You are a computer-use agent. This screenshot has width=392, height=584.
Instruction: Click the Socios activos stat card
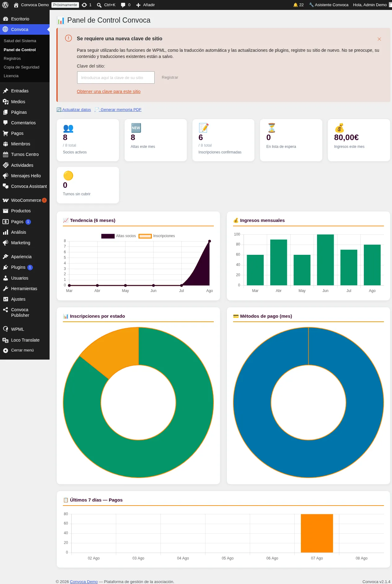88,140
